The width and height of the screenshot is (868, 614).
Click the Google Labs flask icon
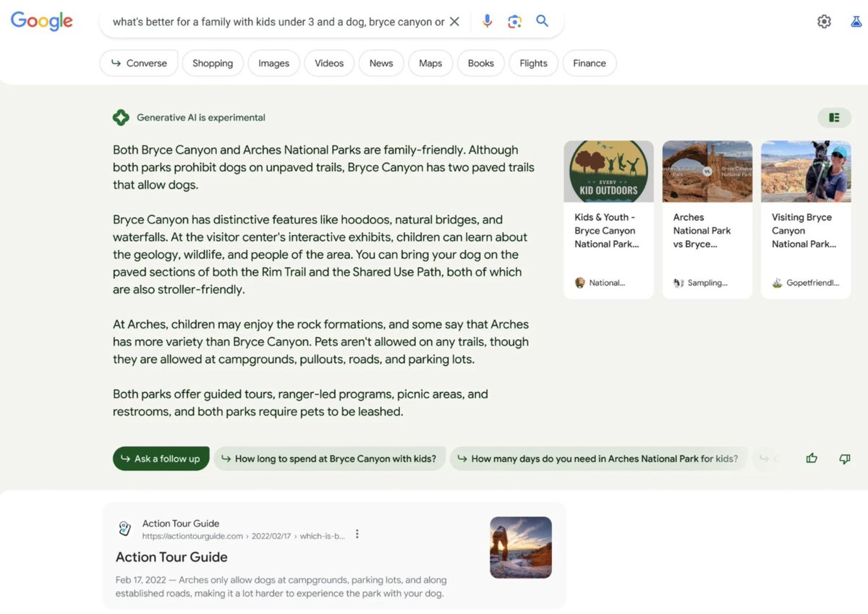857,21
